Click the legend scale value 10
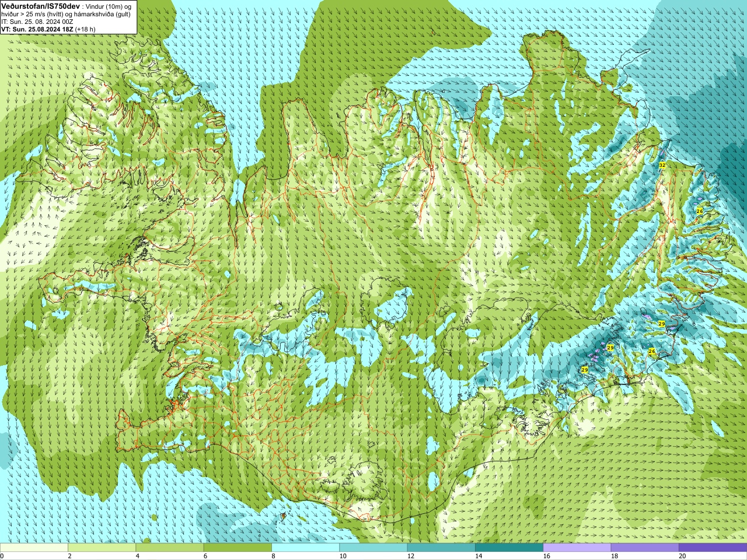747x560 pixels. (x=343, y=556)
